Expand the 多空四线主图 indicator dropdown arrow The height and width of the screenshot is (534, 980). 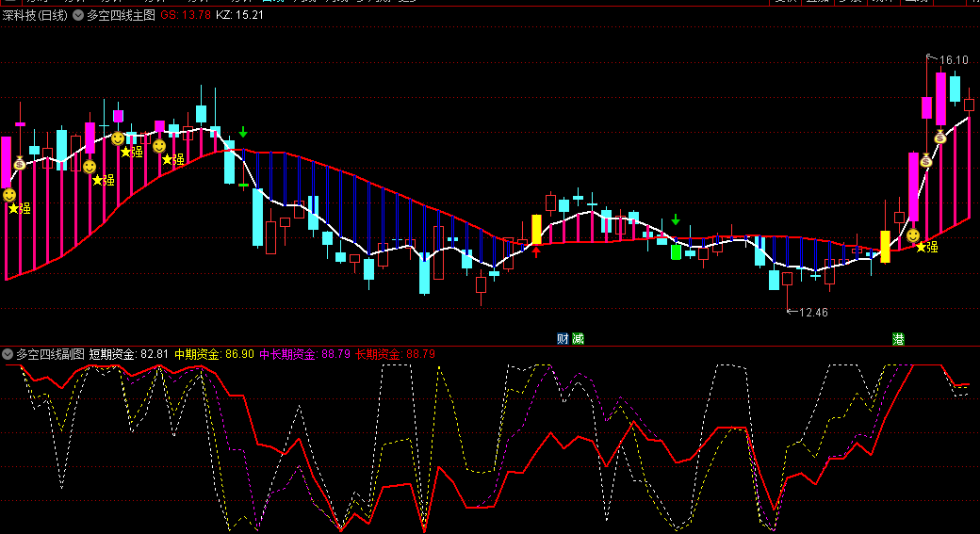[x=77, y=15]
